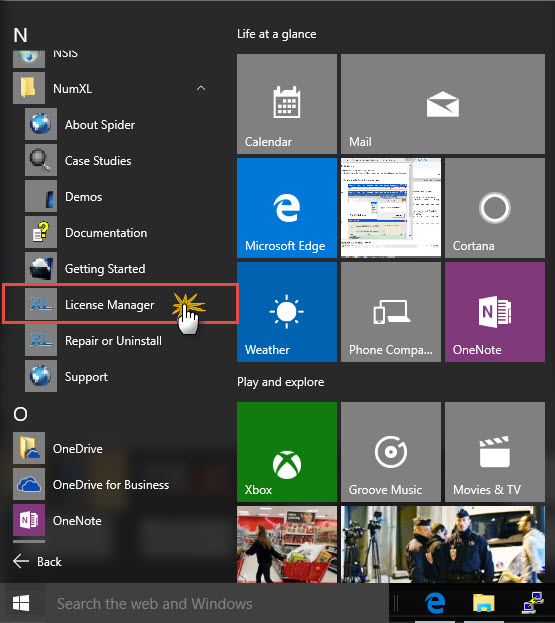Select the Getting Started label
Image resolution: width=555 pixels, height=623 pixels.
click(x=105, y=269)
